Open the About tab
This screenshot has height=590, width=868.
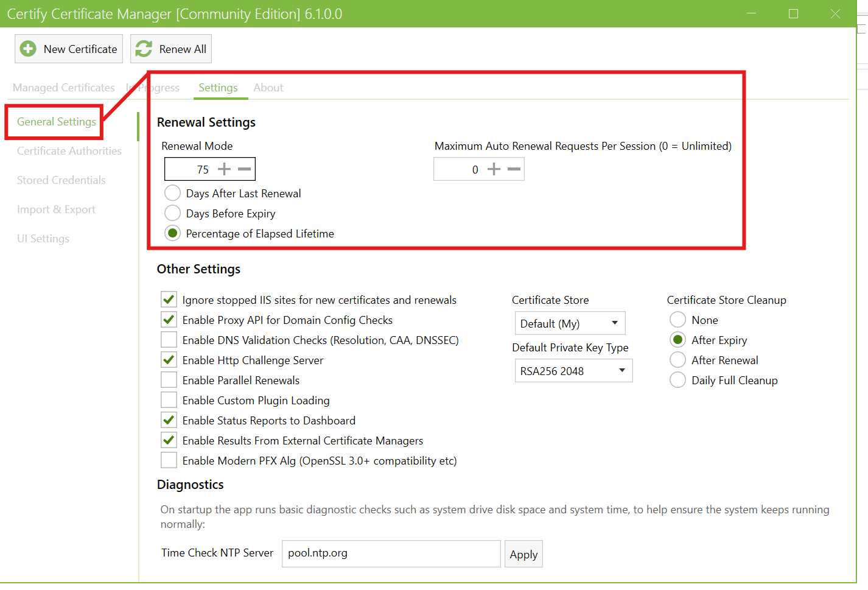(x=268, y=88)
